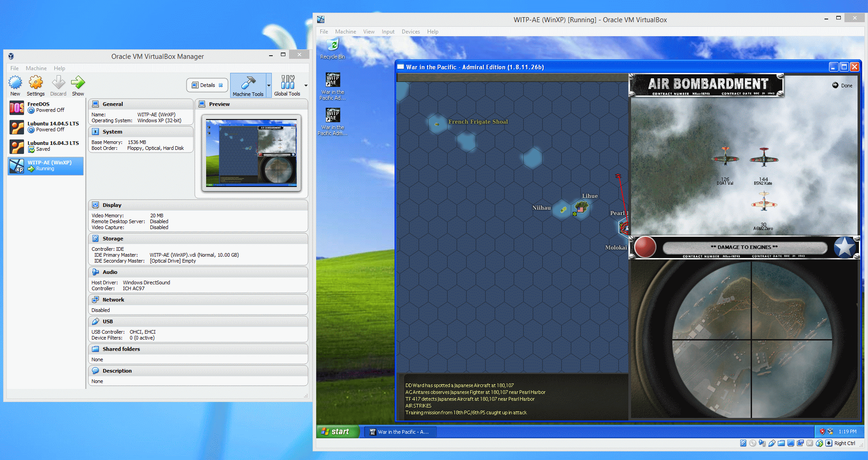Image resolution: width=868 pixels, height=460 pixels.
Task: Open the Storage section header link
Action: pos(113,239)
